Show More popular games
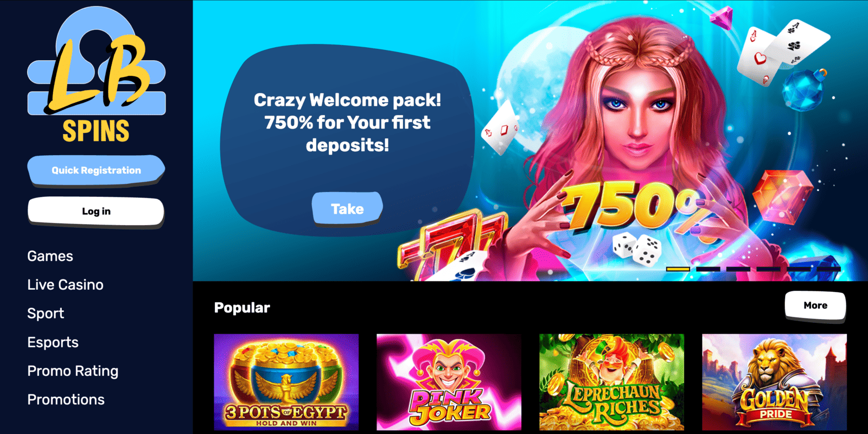This screenshot has width=868, height=434. coord(815,306)
